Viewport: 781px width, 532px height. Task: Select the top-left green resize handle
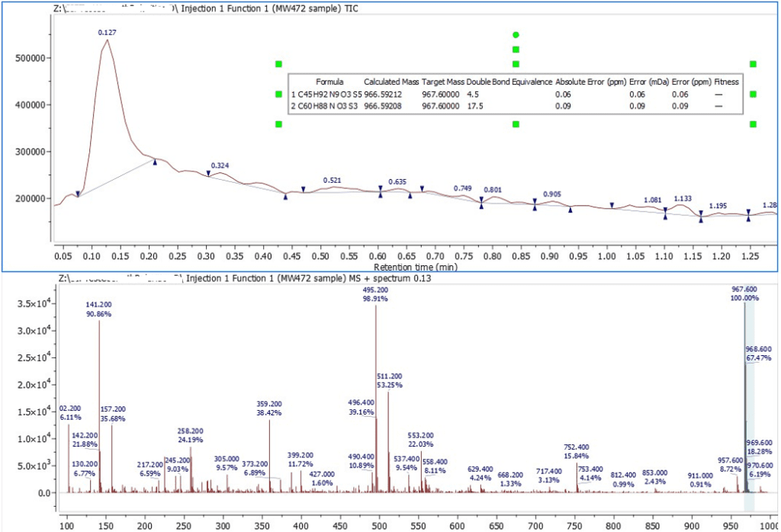[278, 63]
